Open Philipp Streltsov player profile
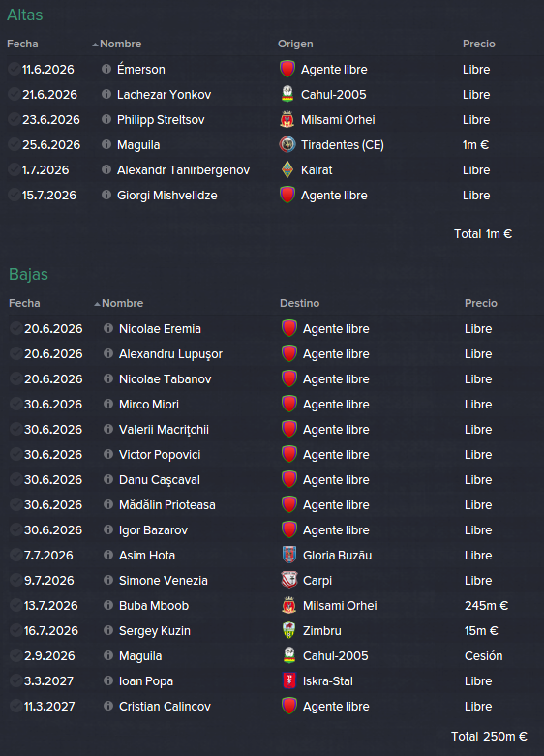544x756 pixels. click(161, 120)
